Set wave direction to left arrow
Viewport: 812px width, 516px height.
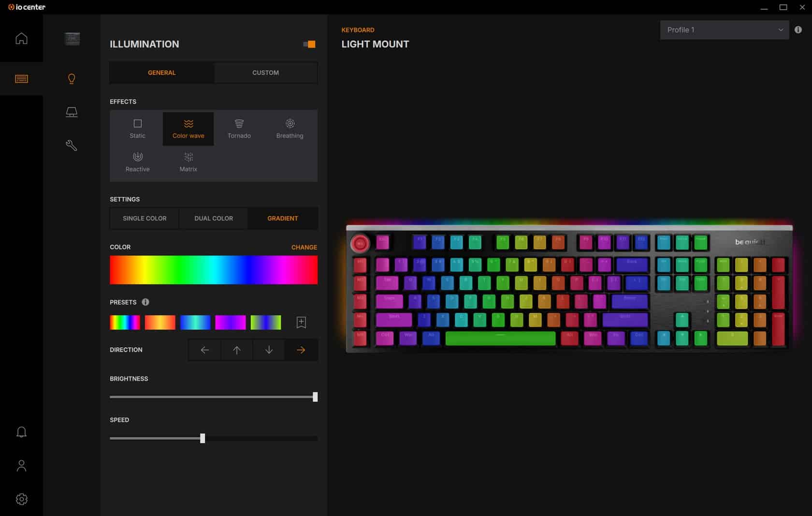[205, 350]
